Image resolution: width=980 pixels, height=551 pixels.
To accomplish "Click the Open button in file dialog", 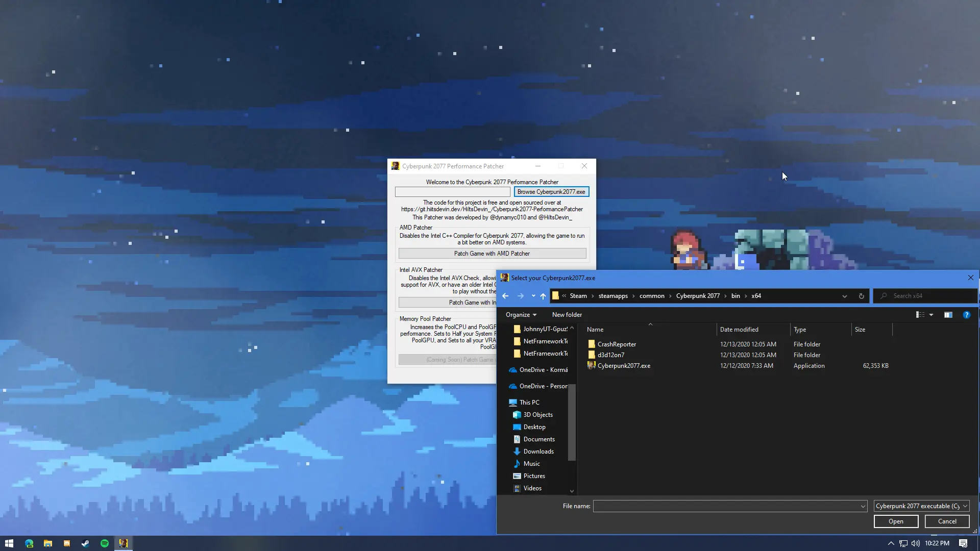I will (x=896, y=521).
